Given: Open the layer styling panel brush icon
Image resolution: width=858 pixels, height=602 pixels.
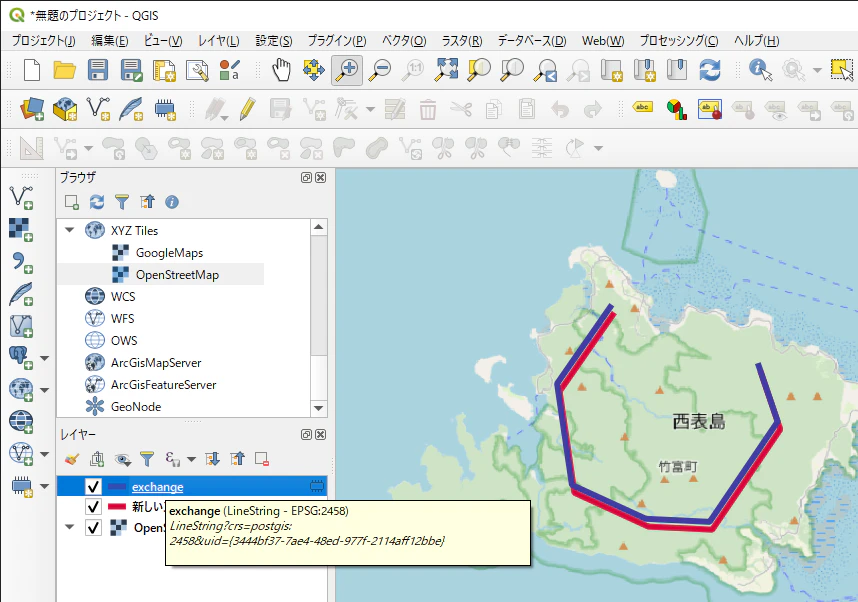Looking at the screenshot, I should (72, 459).
